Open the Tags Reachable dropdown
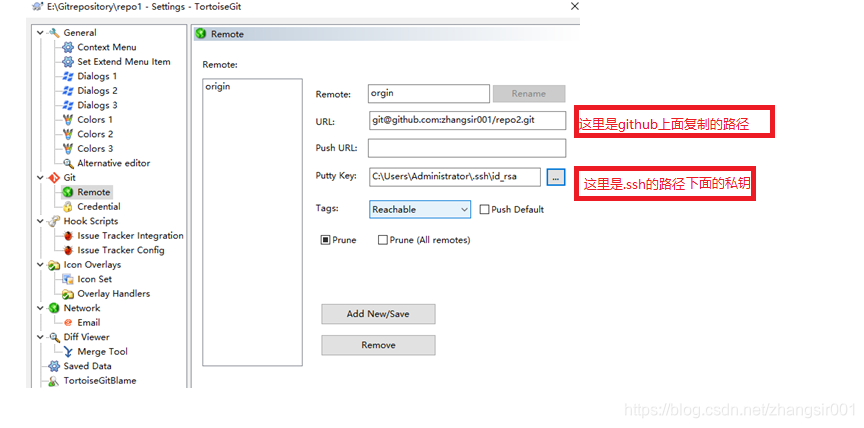The height and width of the screenshot is (428, 864). coord(420,209)
